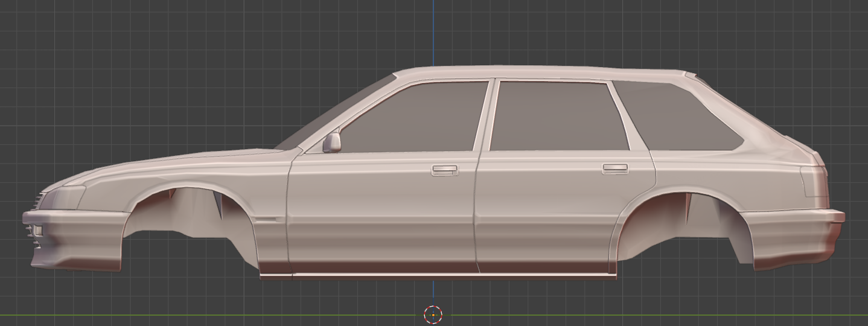Select the tail light at the car's rear
The height and width of the screenshot is (326, 868).
click(x=815, y=181)
